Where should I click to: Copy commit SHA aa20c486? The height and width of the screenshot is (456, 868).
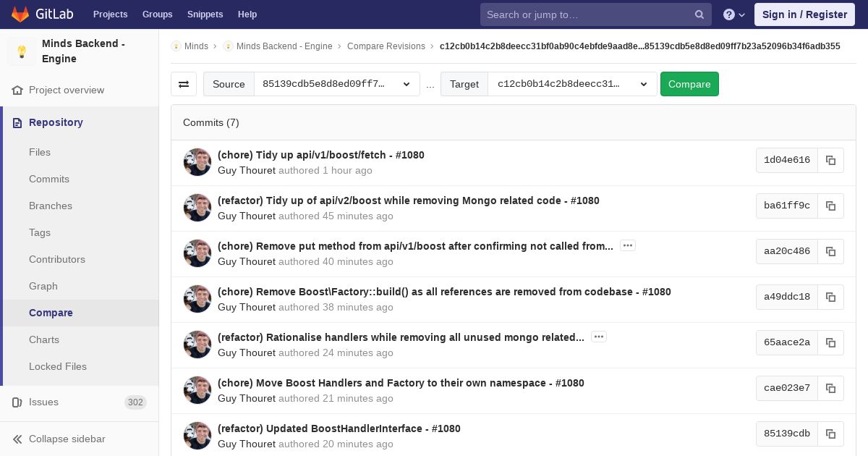(830, 251)
